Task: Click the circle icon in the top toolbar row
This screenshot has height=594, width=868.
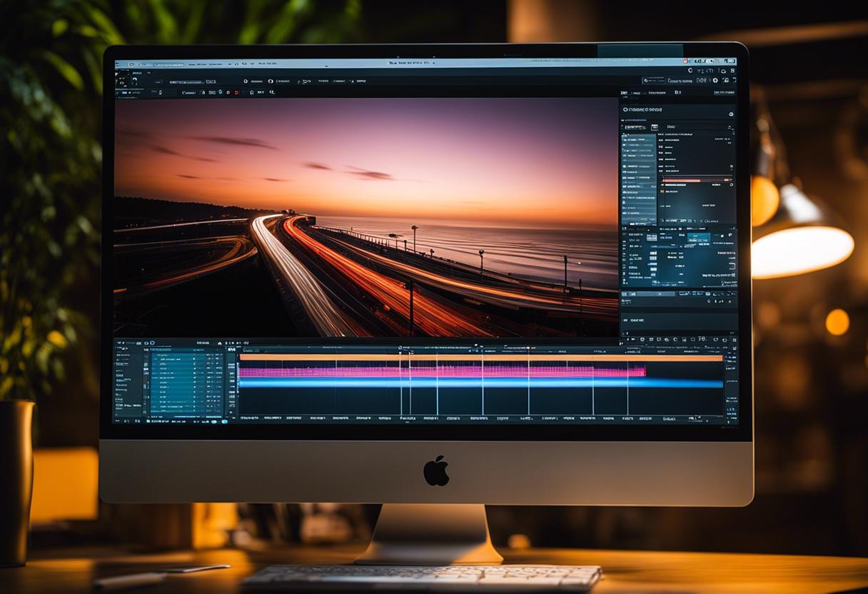Action: tap(245, 81)
